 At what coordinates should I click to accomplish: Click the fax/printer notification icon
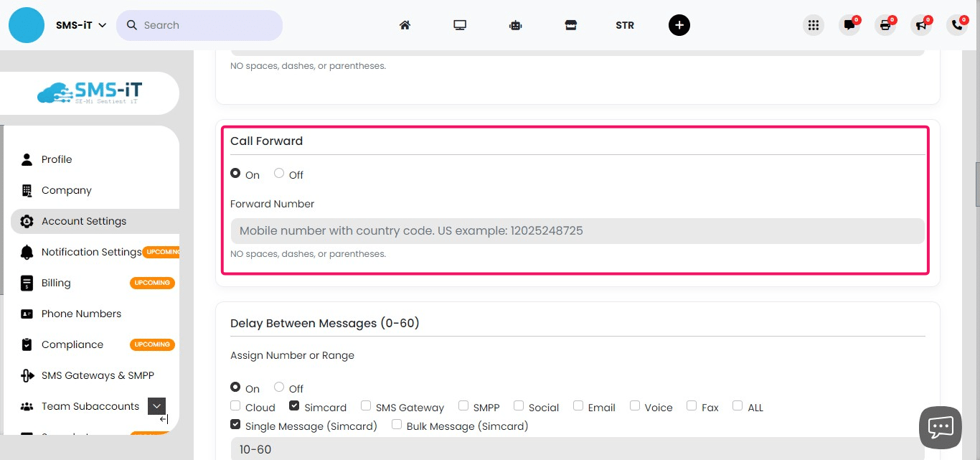click(x=885, y=24)
